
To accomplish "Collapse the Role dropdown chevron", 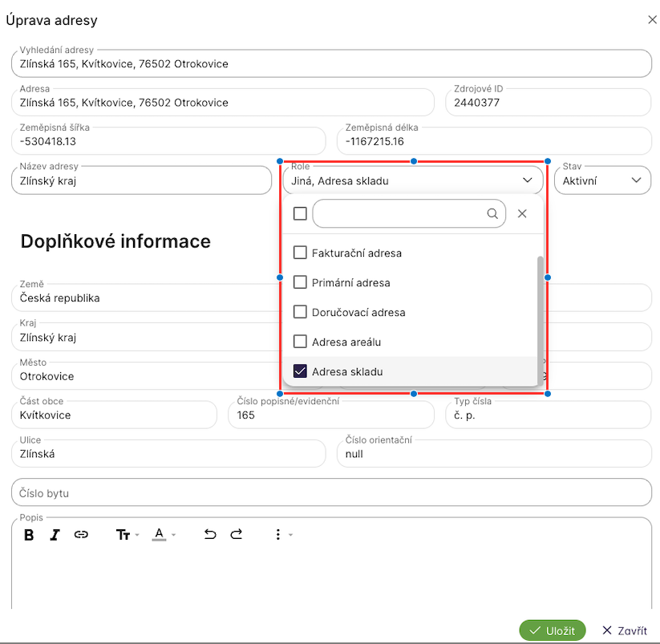I will [528, 180].
